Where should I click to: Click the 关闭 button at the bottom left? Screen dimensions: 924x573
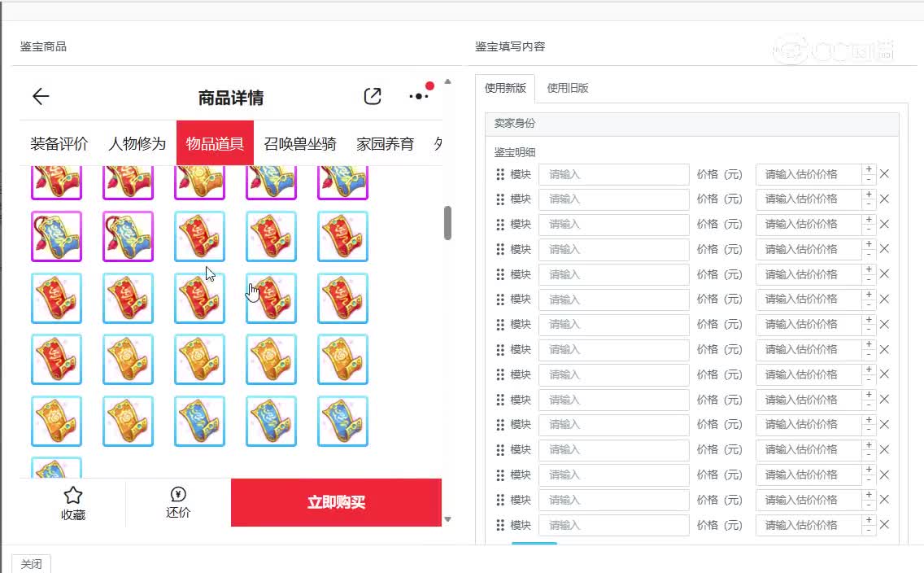31,564
